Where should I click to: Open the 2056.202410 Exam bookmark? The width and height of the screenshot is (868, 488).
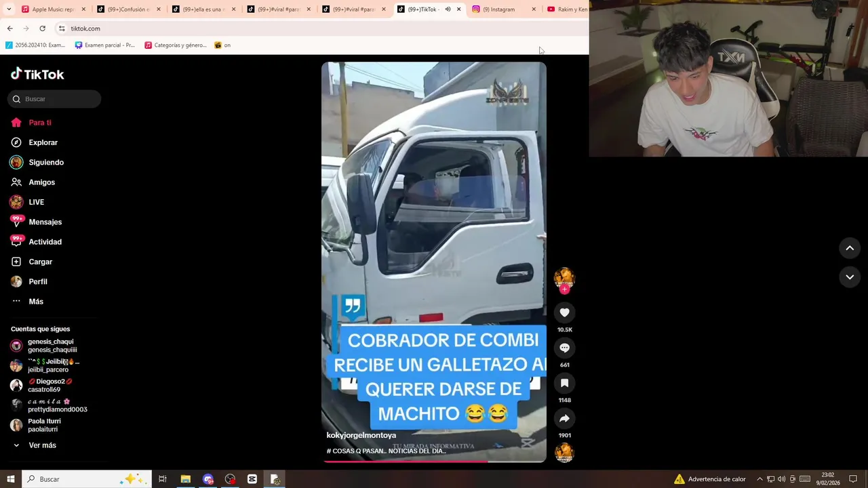coord(35,45)
